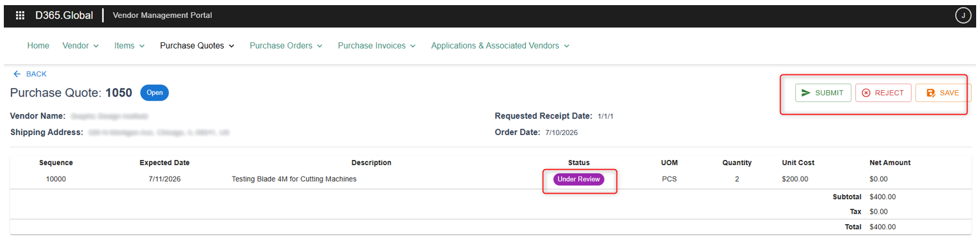Click the back arrow icon
This screenshot has width=980, height=240.
click(17, 74)
